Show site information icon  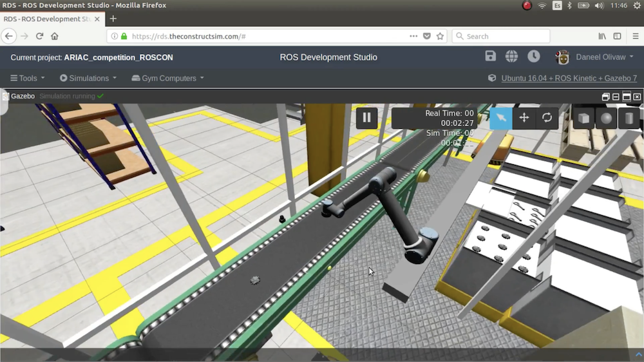click(115, 36)
